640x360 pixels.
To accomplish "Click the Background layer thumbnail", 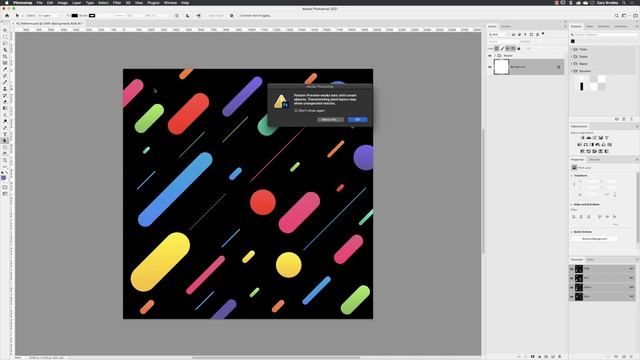I will [501, 67].
